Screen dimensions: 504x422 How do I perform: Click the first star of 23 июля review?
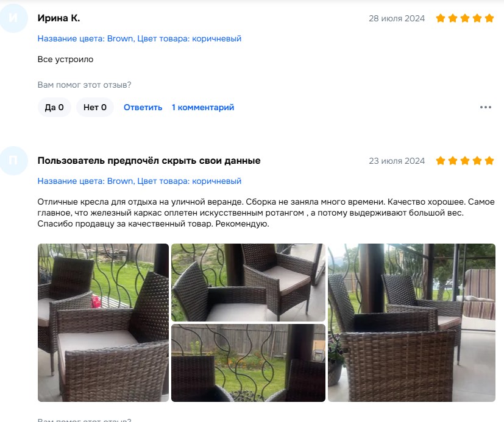coord(441,161)
